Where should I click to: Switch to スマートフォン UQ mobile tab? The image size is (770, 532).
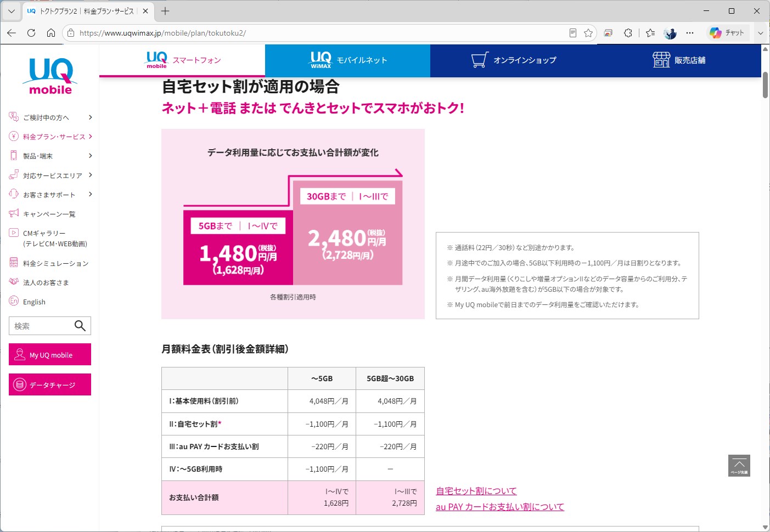182,60
